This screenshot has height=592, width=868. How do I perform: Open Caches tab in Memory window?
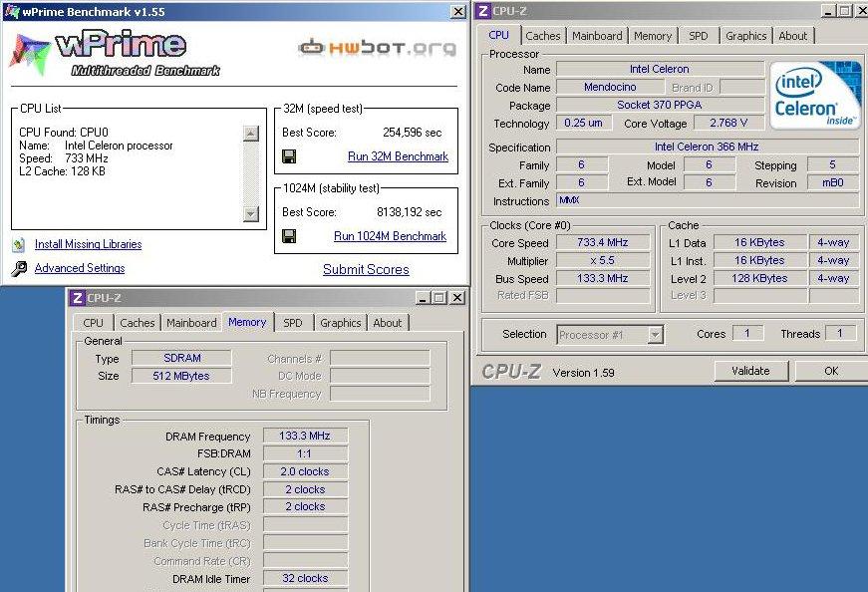[138, 323]
